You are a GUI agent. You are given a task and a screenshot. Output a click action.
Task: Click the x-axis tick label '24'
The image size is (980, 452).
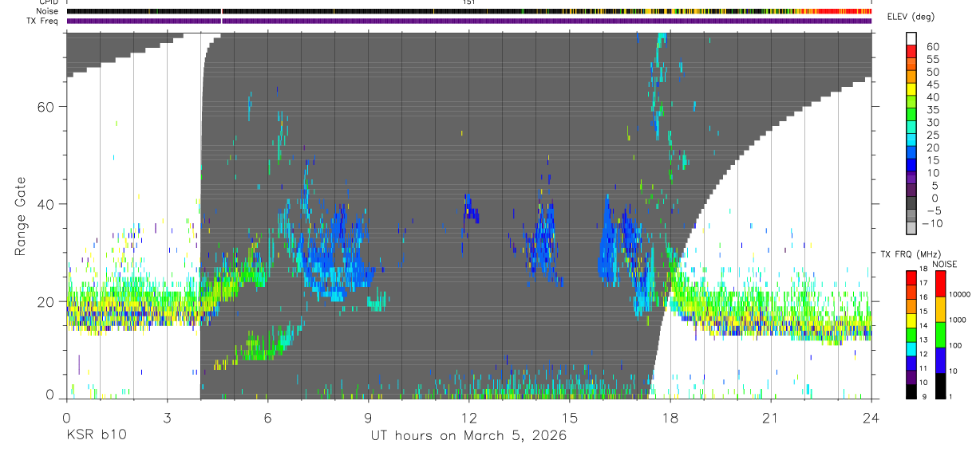pos(871,417)
